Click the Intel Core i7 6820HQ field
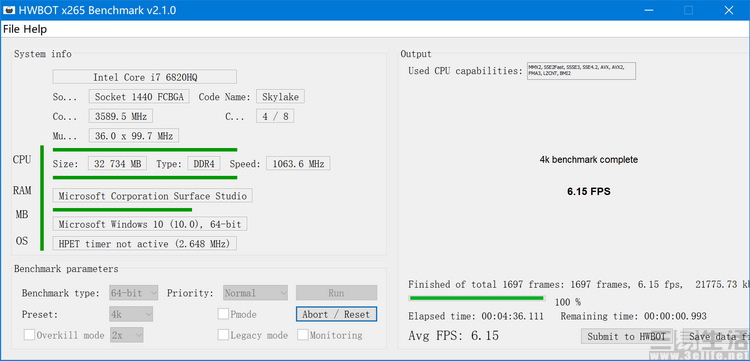 point(144,77)
